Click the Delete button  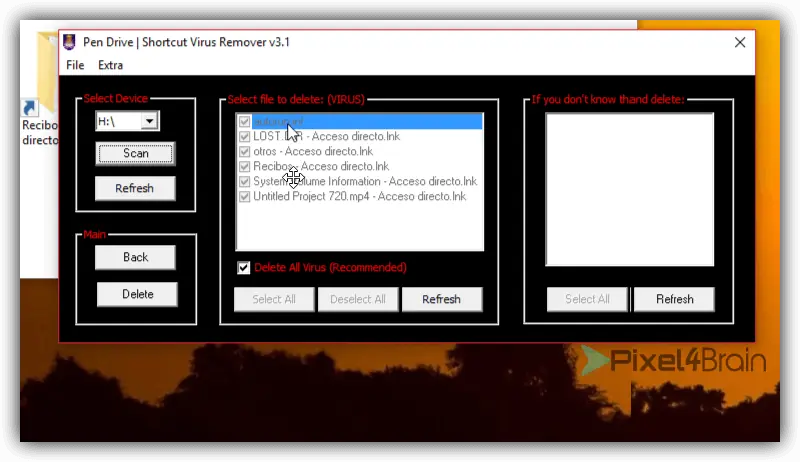coord(137,294)
